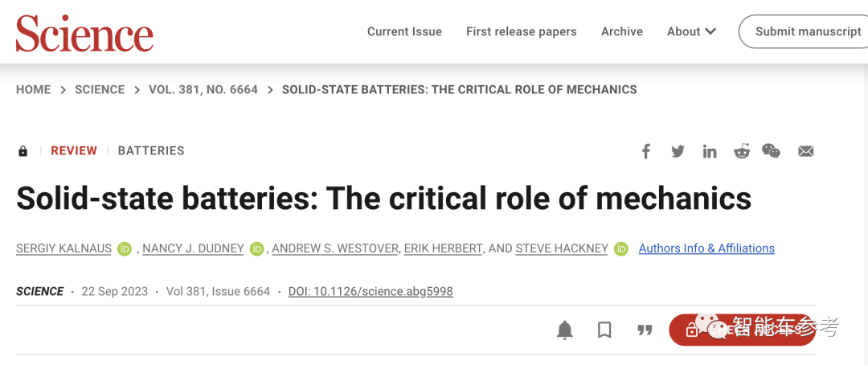The height and width of the screenshot is (365, 868).
Task: Open Sergiy Kalnaus ORCID icon
Action: 125,249
